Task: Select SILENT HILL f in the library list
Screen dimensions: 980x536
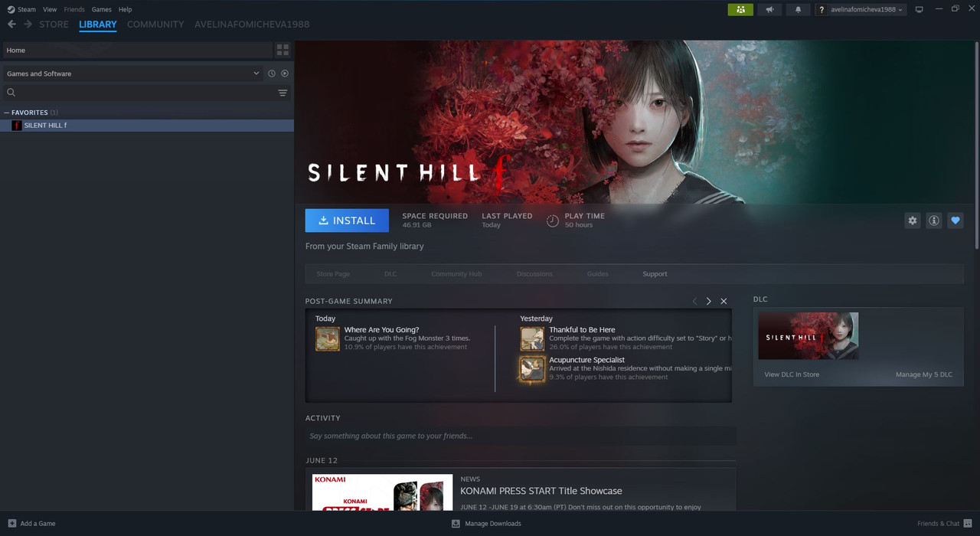Action: (147, 126)
